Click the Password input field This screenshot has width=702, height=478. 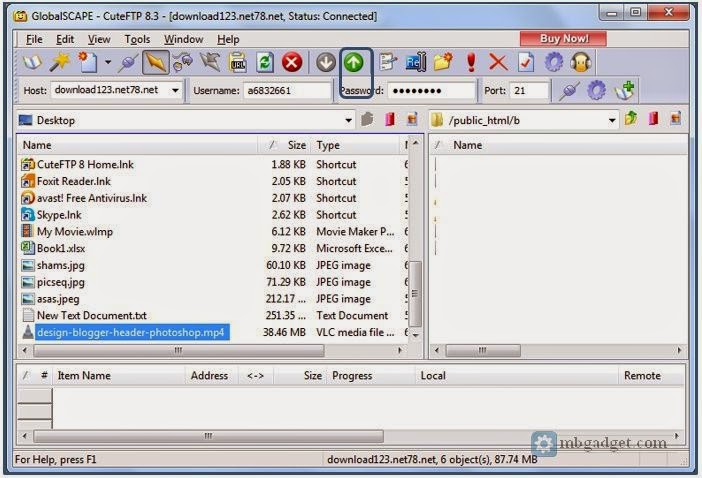(431, 90)
